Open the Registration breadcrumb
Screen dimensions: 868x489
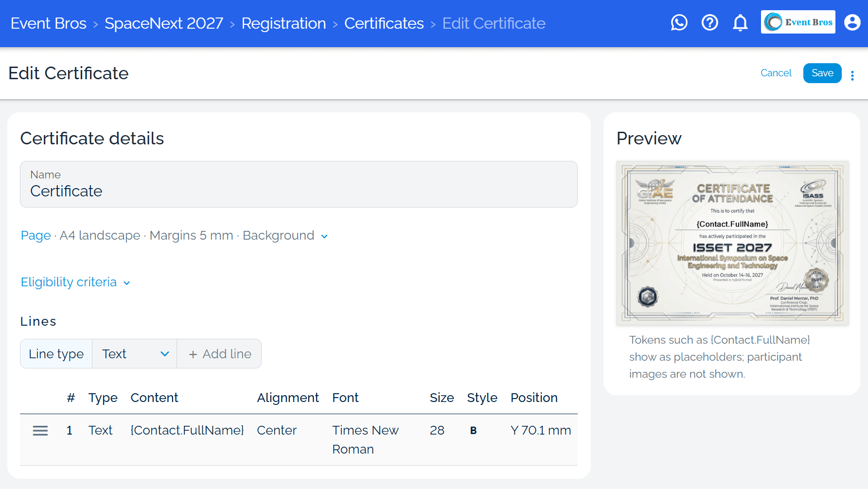pyautogui.click(x=283, y=23)
